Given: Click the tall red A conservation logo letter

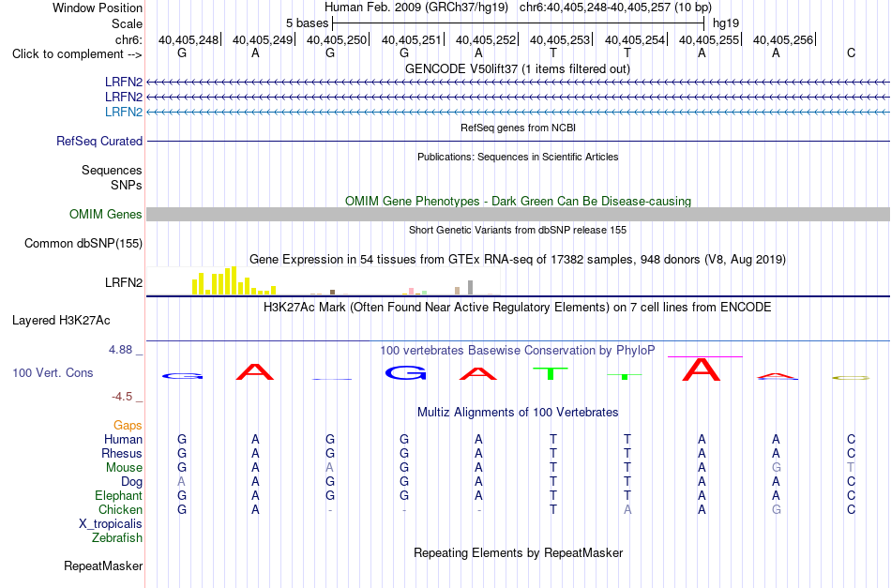Looking at the screenshot, I should point(702,369).
